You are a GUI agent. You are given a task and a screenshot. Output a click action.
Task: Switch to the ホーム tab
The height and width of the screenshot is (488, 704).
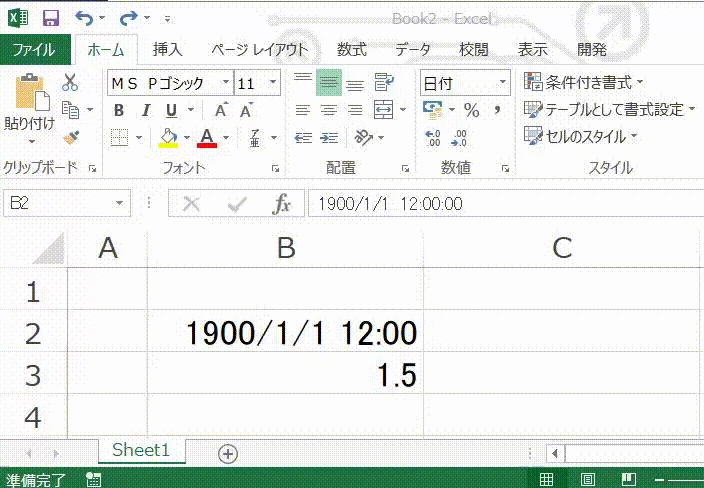tap(106, 49)
